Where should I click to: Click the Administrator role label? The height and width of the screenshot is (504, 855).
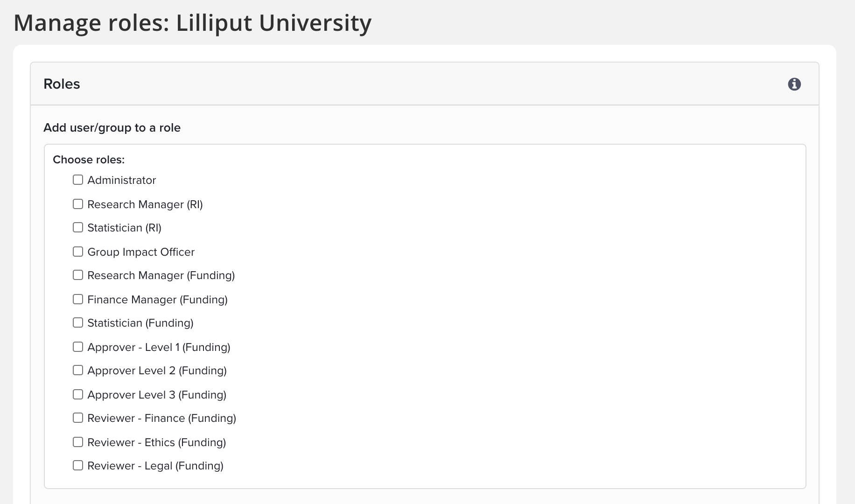point(121,180)
